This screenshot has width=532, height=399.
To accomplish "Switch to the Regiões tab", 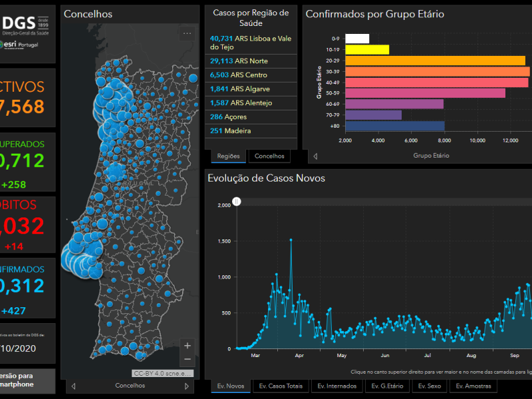I will point(229,156).
